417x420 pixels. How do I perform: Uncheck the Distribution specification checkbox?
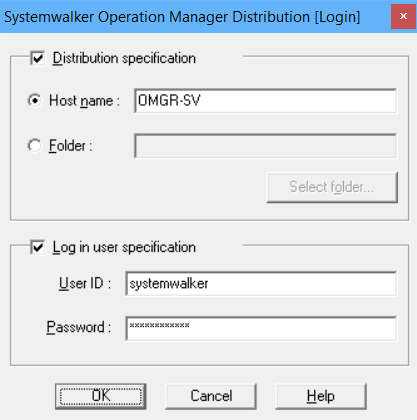point(38,59)
